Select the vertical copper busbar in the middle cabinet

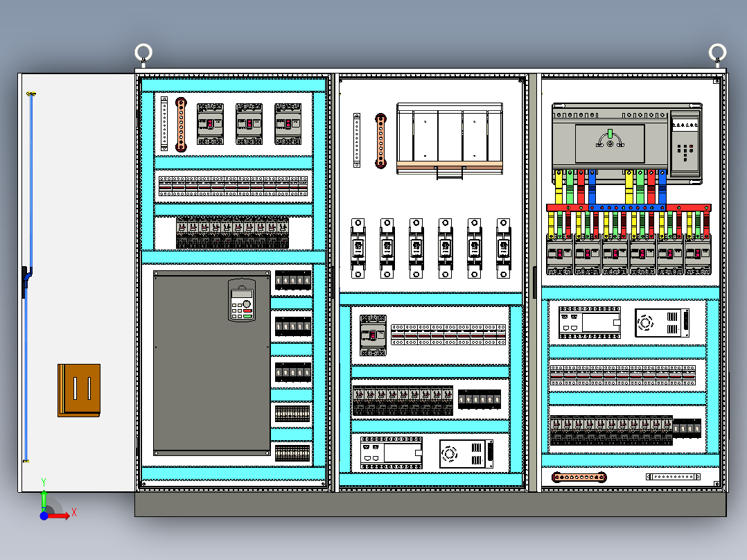click(x=380, y=141)
